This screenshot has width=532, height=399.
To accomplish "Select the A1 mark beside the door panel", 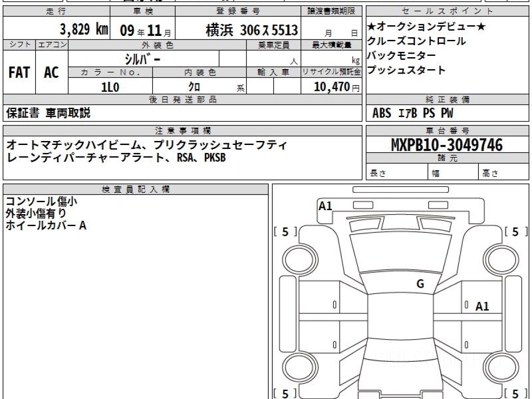I will (x=482, y=306).
